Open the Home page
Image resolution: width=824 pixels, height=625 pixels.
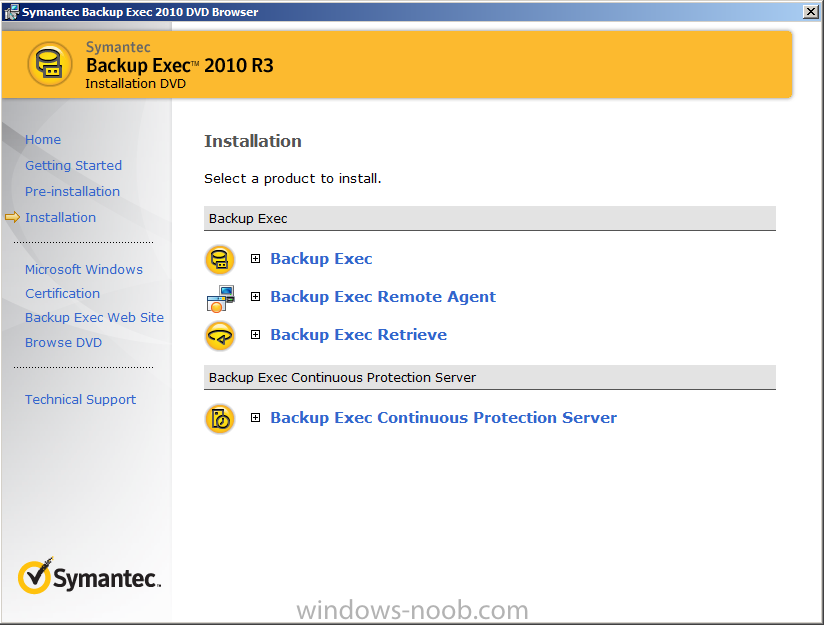pyautogui.click(x=43, y=139)
